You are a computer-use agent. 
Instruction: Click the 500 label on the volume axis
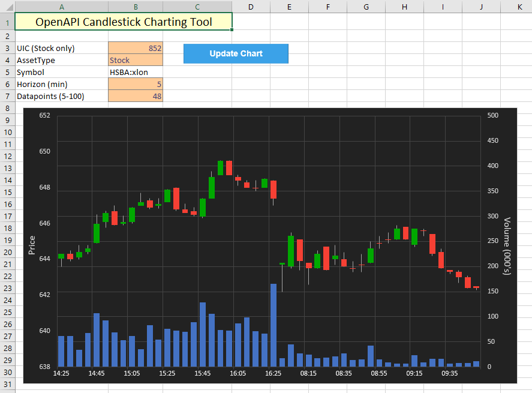[x=493, y=115]
